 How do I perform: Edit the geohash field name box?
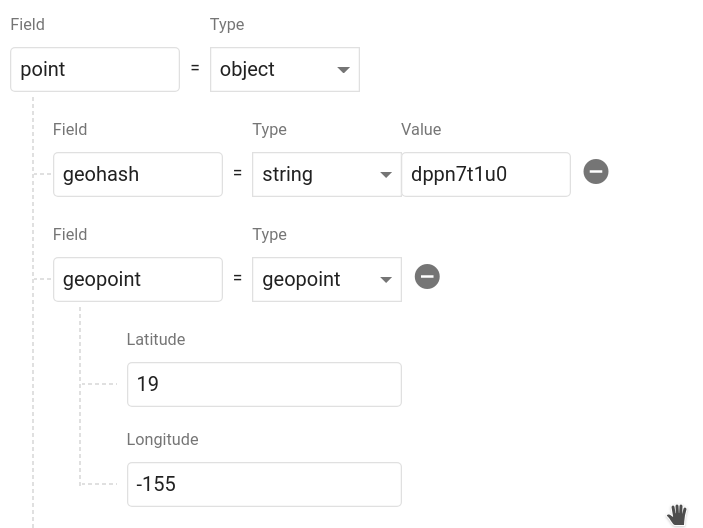pyautogui.click(x=137, y=174)
